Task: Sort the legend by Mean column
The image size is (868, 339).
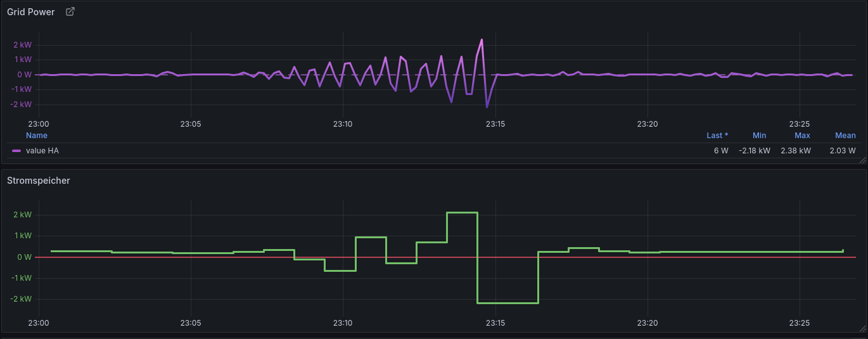Action: 845,135
